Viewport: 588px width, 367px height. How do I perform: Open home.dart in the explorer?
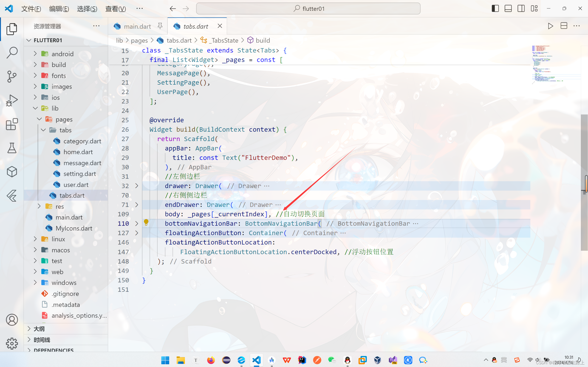(x=78, y=152)
